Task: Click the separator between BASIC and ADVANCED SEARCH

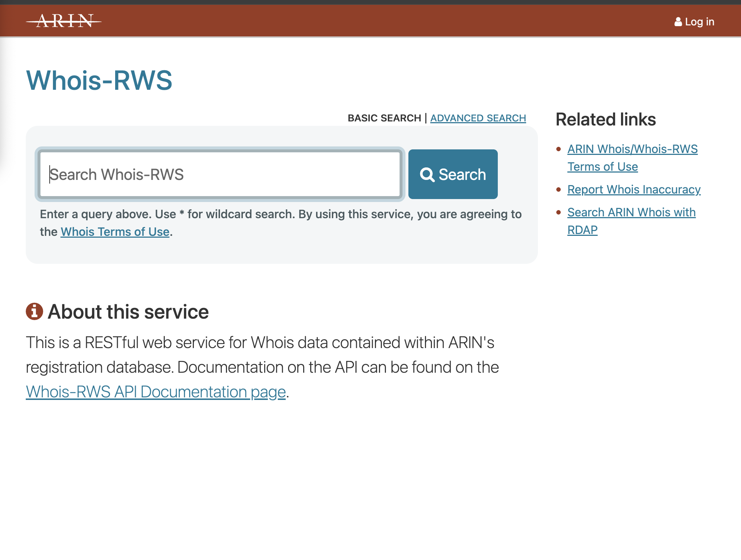Action: click(426, 118)
